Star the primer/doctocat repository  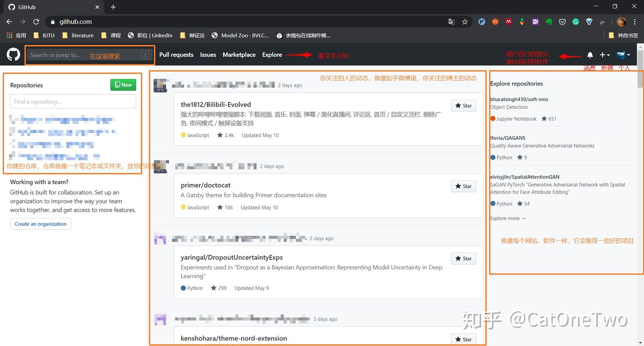(x=463, y=186)
